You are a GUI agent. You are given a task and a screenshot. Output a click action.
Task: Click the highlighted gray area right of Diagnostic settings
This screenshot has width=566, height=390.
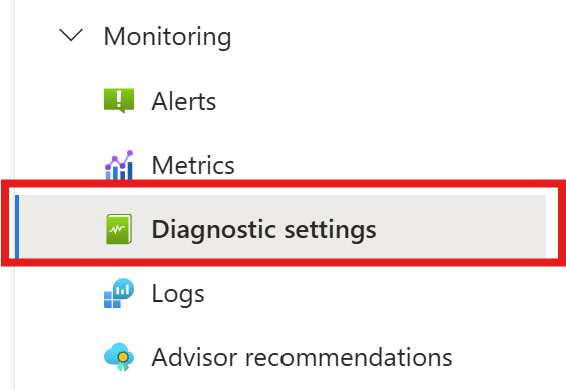click(461, 227)
